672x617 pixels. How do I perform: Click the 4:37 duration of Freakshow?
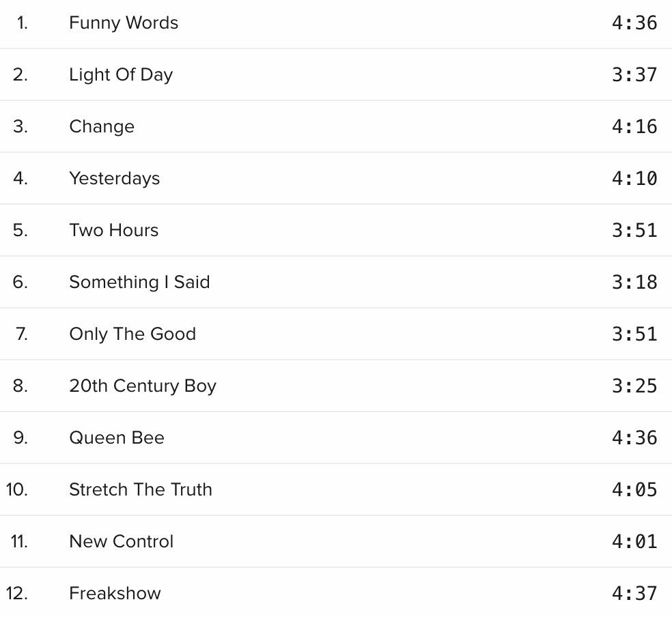(634, 593)
